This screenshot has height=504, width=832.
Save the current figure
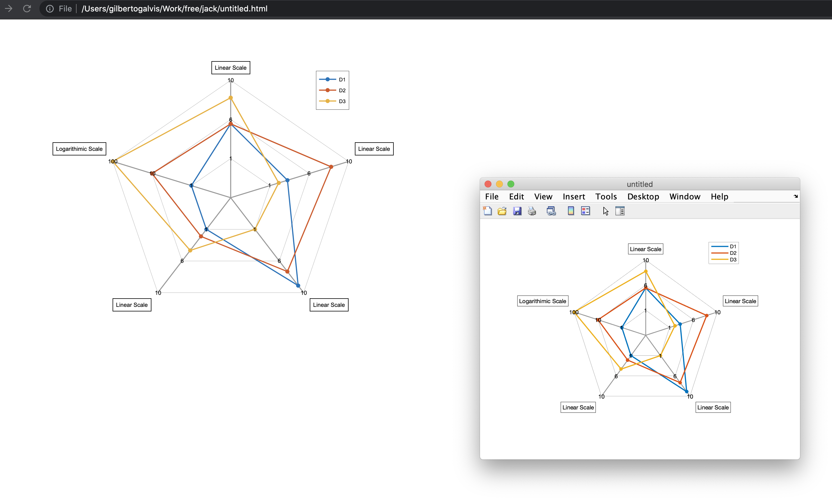pyautogui.click(x=517, y=211)
